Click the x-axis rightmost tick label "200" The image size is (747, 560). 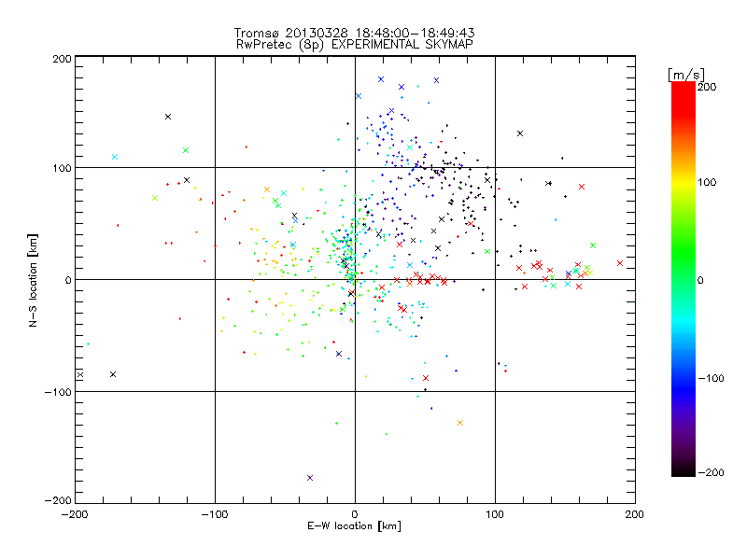pos(635,514)
